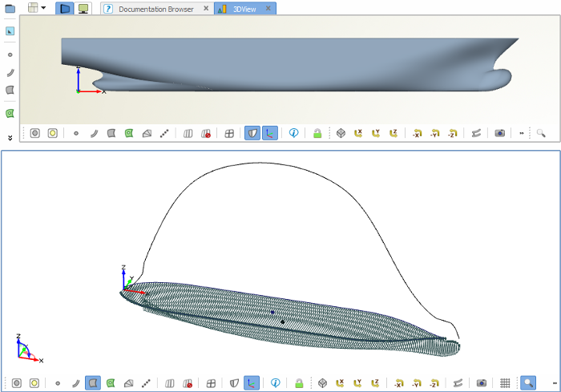Viewport: 561px width, 392px height.
Task: Close the Documentation Browser tab
Action: click(x=206, y=8)
